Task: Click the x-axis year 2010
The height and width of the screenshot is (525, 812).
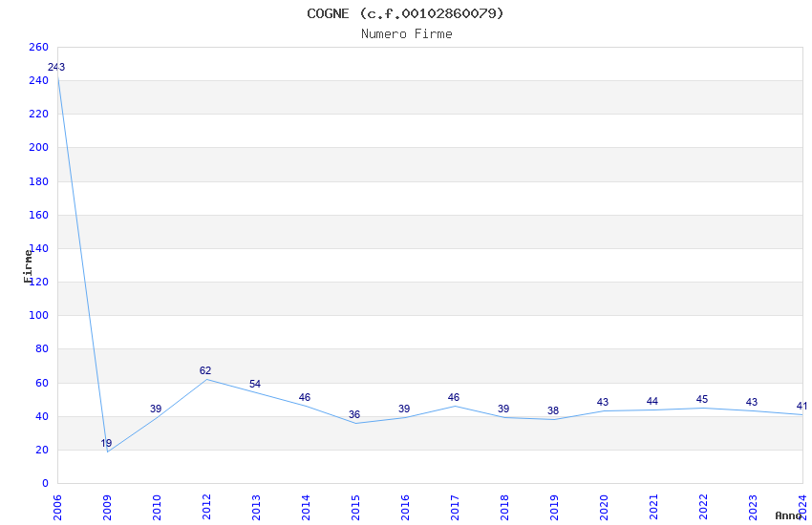Action: click(x=157, y=508)
